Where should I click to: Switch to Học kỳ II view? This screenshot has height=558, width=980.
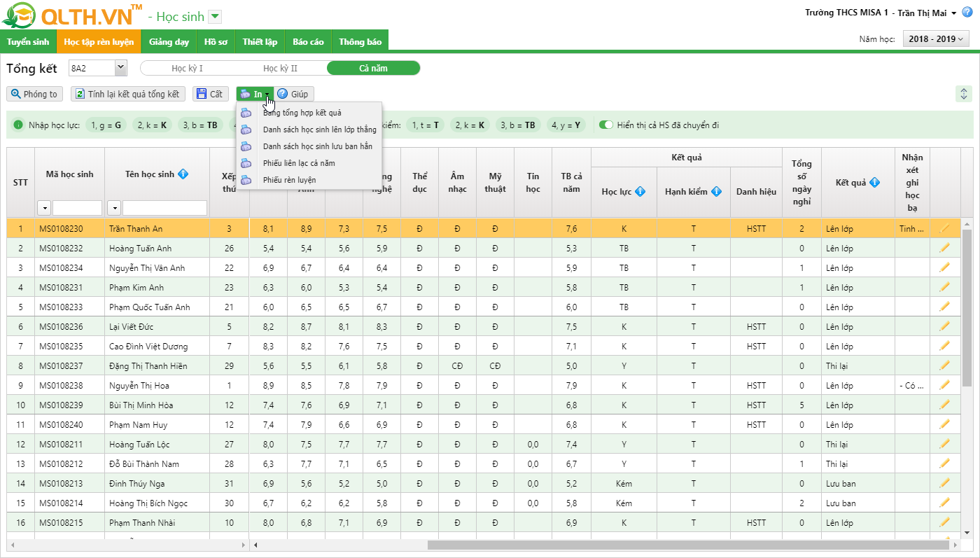point(280,68)
